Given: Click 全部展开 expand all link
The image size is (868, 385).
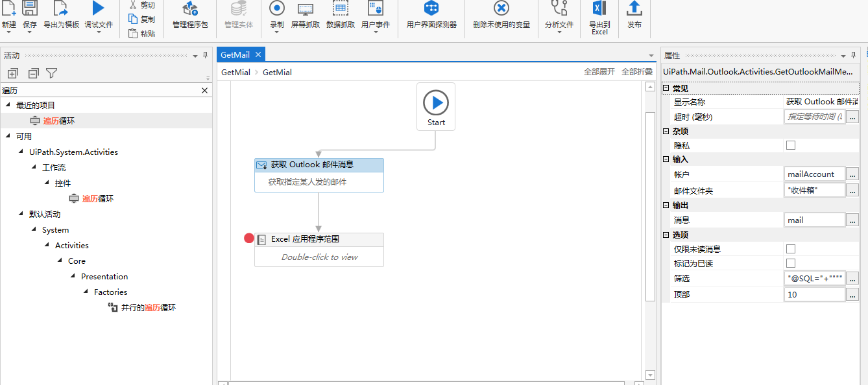Looking at the screenshot, I should pyautogui.click(x=599, y=72).
